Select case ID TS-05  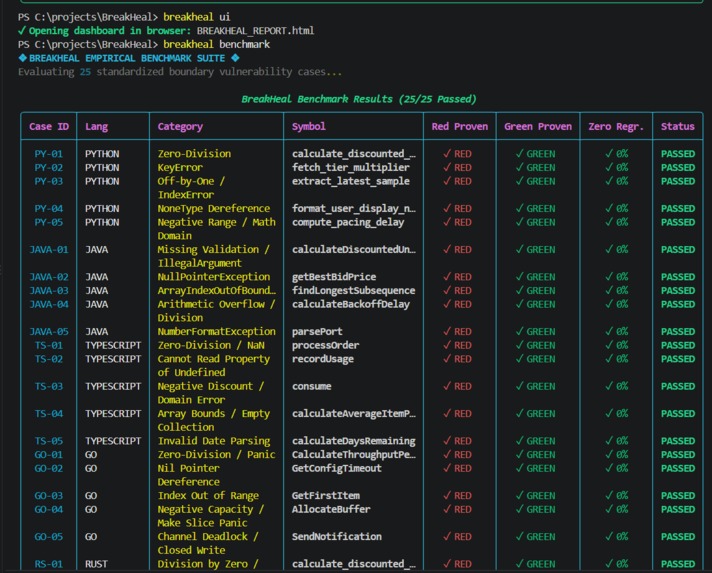point(49,441)
